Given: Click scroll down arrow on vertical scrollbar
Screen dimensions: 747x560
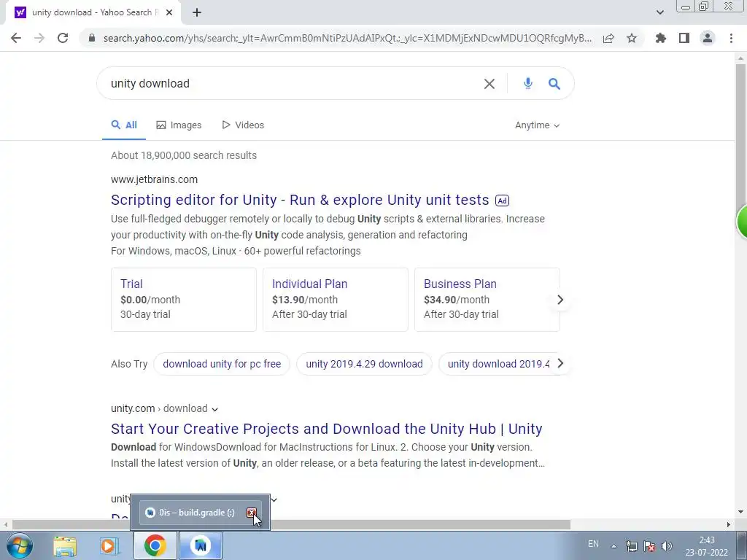Looking at the screenshot, I should [x=740, y=512].
